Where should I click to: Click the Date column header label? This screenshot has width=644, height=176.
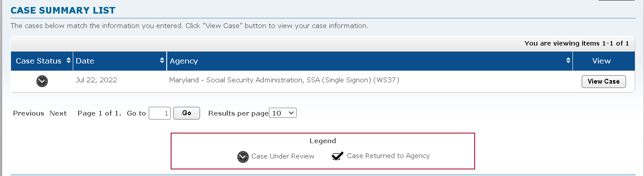(85, 61)
